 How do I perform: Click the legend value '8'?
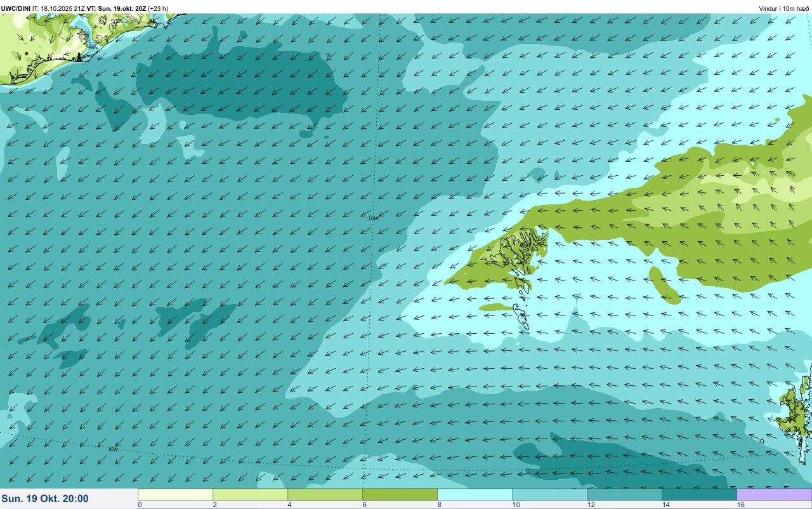[440, 505]
